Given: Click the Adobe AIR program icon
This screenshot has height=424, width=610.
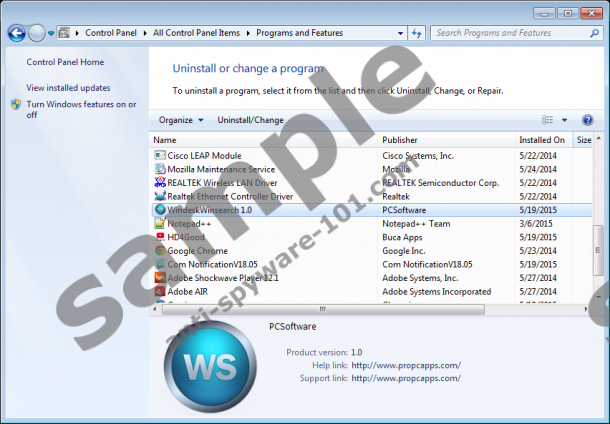Looking at the screenshot, I should 160,292.
